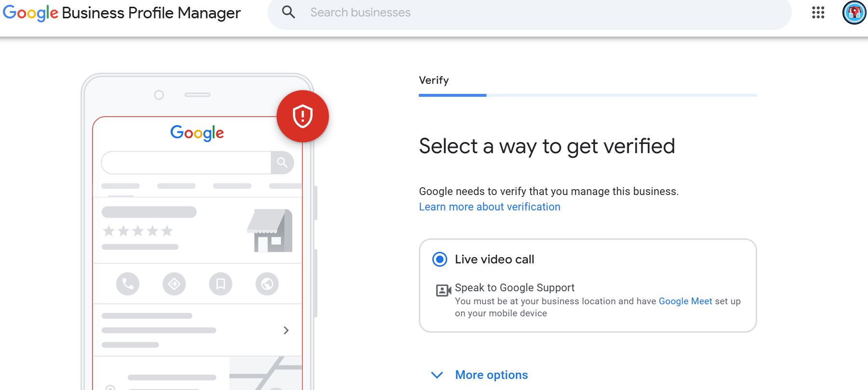Click the red shield alert badge

(303, 116)
